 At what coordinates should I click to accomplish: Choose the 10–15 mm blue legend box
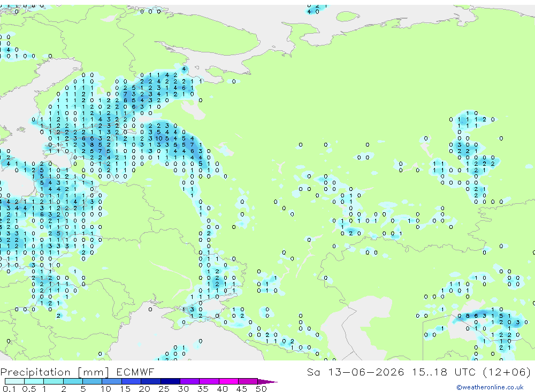click(112, 381)
